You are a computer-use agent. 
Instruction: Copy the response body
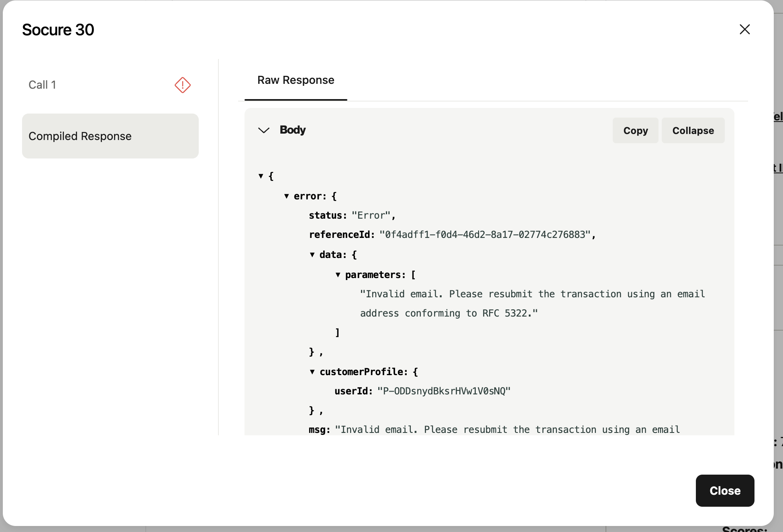click(635, 130)
